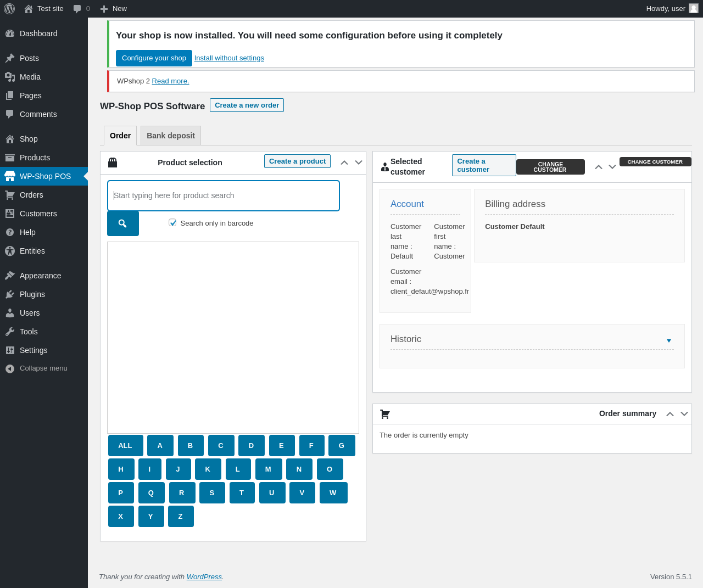Filter products by letter M

point(268,469)
